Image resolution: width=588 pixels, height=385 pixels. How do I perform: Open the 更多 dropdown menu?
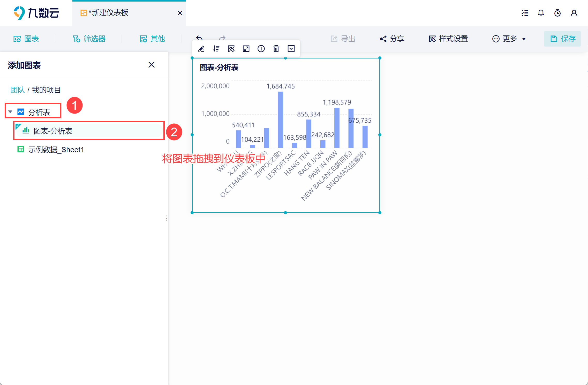pos(509,39)
